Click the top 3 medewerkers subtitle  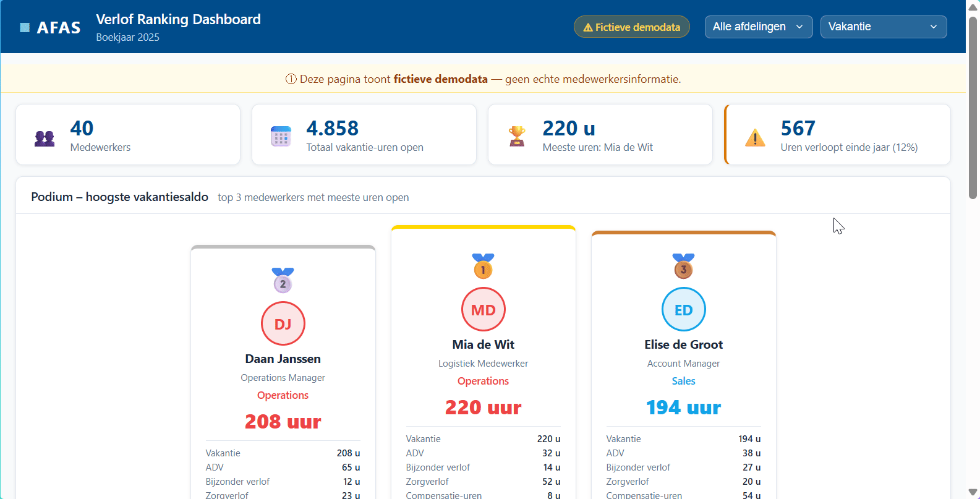[x=313, y=197]
